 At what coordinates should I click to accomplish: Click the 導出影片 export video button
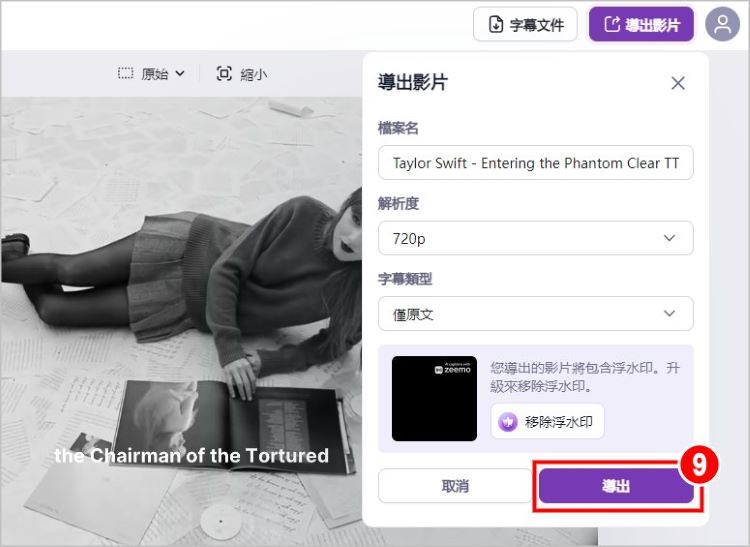pos(641,24)
